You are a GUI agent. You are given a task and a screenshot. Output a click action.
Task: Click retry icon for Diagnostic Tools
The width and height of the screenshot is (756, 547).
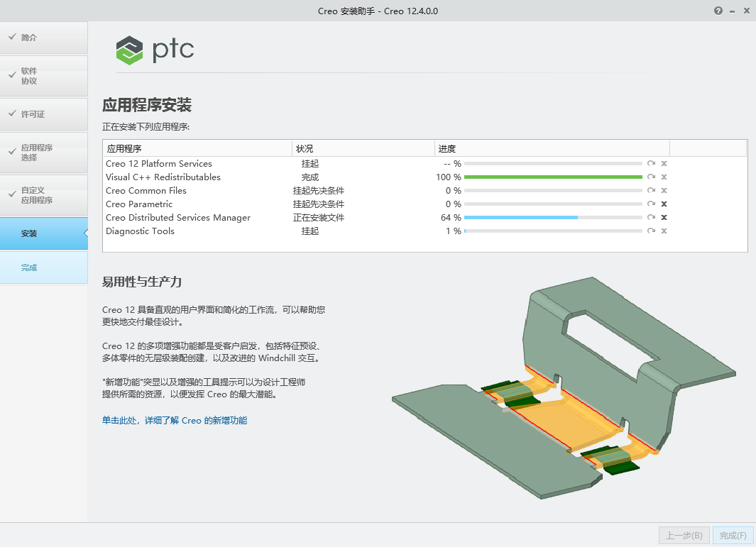pyautogui.click(x=651, y=231)
